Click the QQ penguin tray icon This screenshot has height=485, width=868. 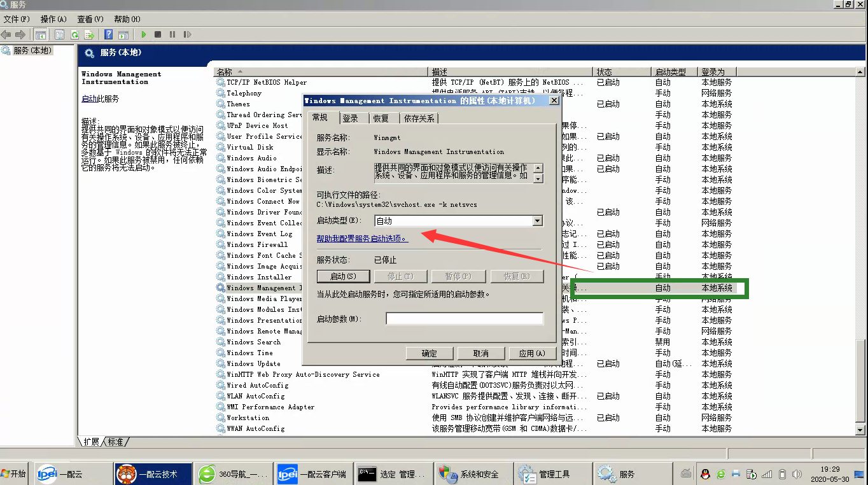click(705, 474)
